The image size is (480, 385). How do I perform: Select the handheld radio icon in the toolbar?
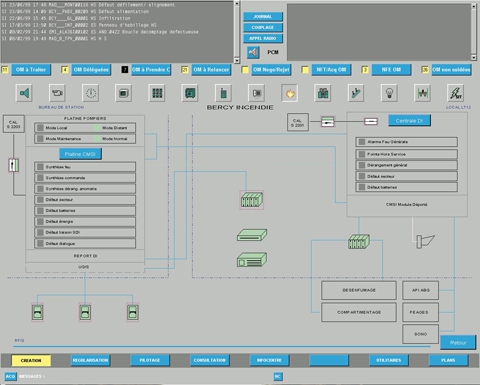pyautogui.click(x=223, y=93)
